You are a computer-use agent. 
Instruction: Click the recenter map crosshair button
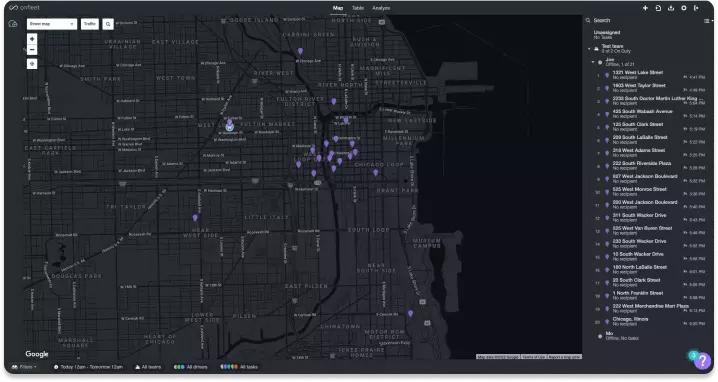click(x=32, y=64)
